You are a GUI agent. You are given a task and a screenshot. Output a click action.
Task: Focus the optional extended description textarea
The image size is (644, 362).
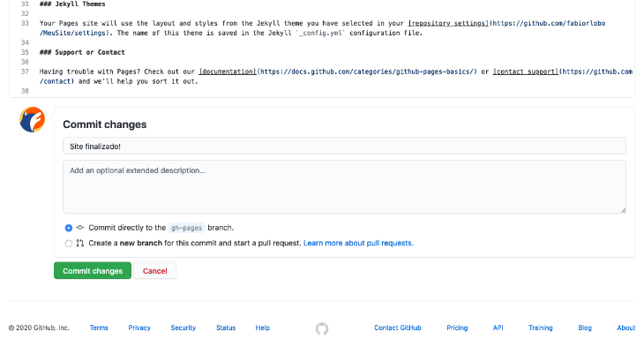(x=344, y=187)
